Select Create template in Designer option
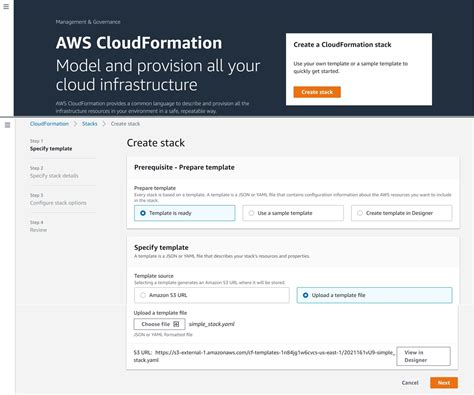This screenshot has height=395, width=474. coord(402,213)
